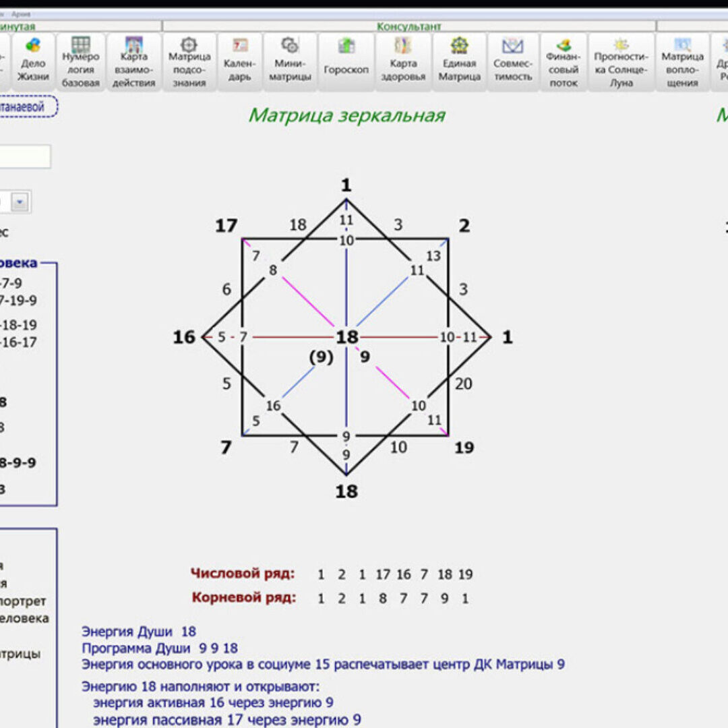Click the Матрица зеркальная heading
Viewport: 728px width, 728px height.
point(346,115)
